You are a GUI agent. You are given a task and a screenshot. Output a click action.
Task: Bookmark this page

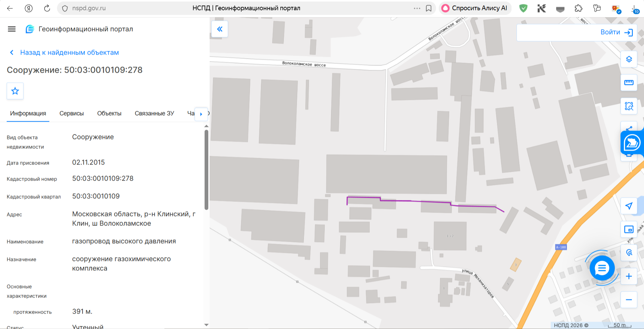[x=429, y=8]
